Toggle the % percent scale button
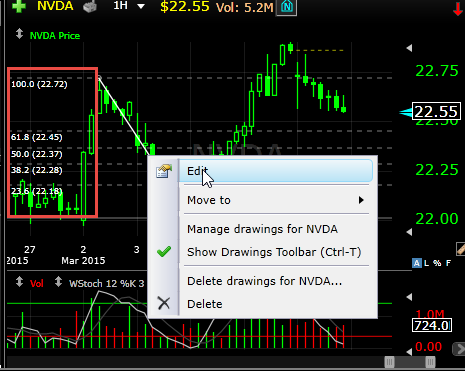The width and height of the screenshot is (465, 371). point(437,263)
